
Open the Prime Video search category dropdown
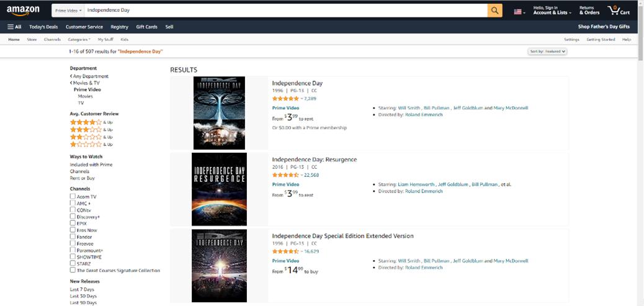pos(68,11)
